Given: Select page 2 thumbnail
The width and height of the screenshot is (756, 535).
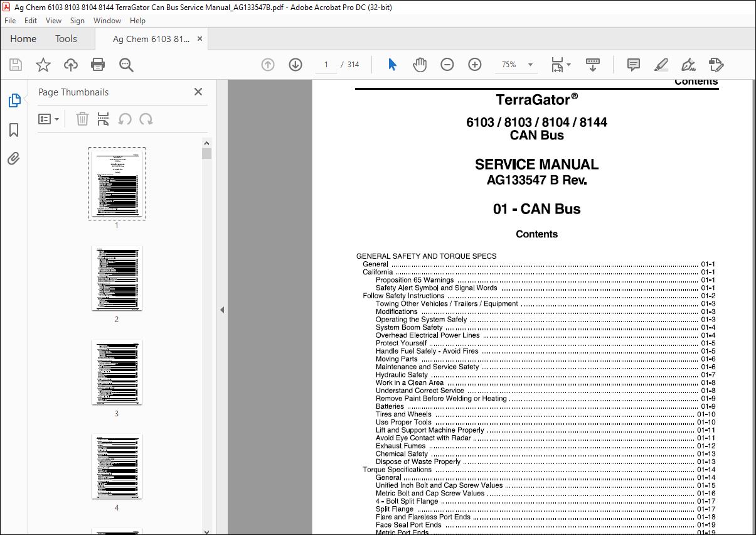Looking at the screenshot, I should click(117, 278).
